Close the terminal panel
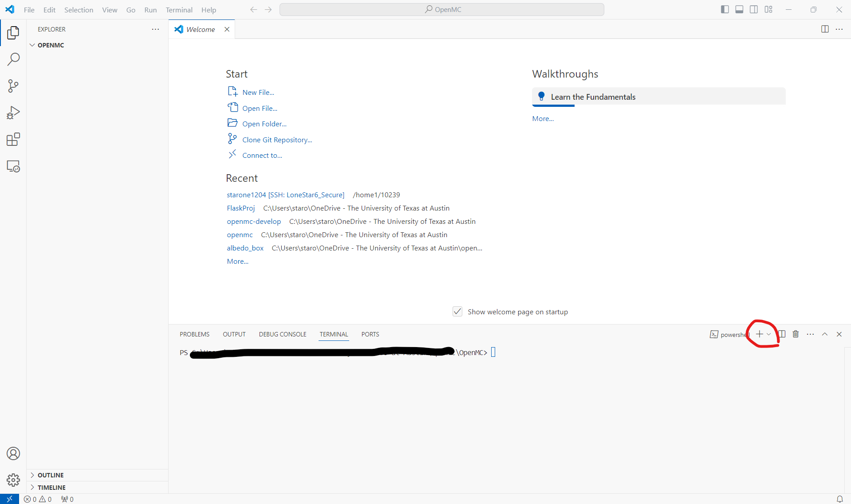851x504 pixels. [839, 334]
